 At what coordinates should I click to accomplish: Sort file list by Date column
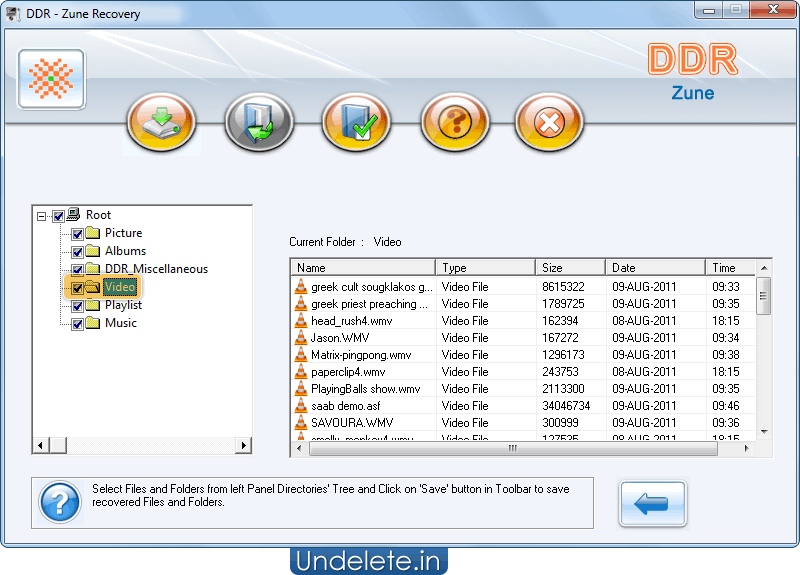(x=656, y=268)
